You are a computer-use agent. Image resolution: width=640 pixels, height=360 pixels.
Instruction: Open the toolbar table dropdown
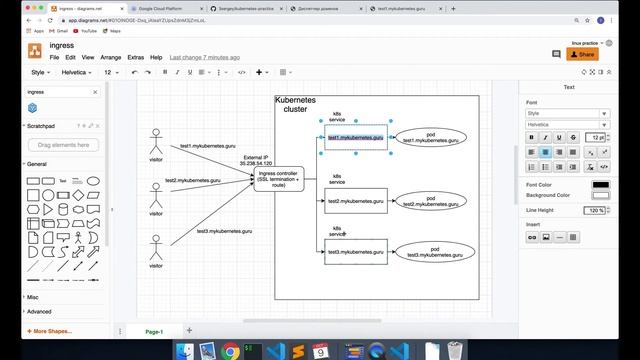[x=286, y=72]
